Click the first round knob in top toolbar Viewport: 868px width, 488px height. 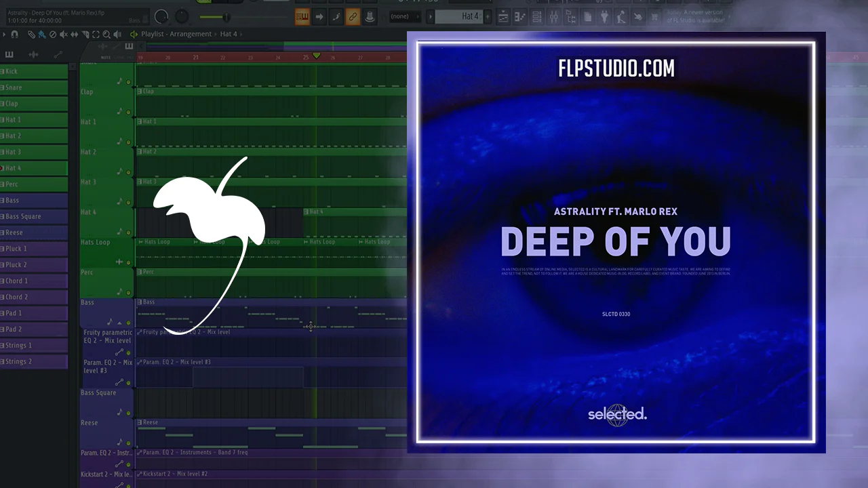click(x=161, y=17)
